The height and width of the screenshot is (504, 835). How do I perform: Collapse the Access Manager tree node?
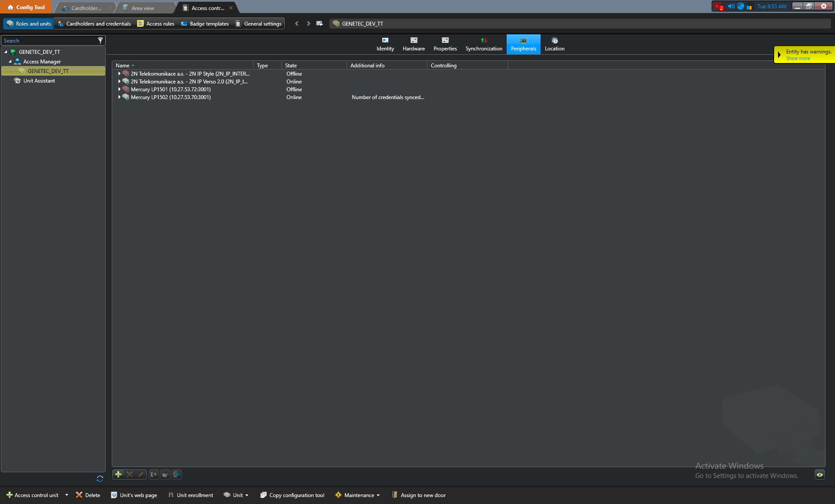pos(10,62)
